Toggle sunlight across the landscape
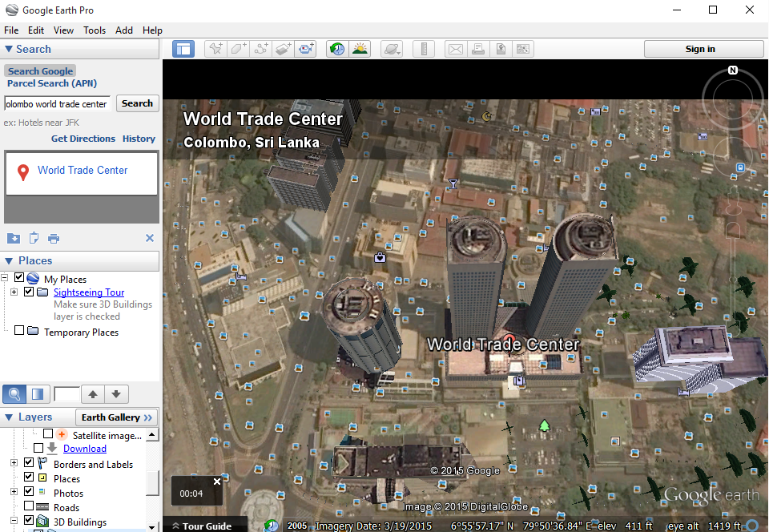 click(360, 49)
